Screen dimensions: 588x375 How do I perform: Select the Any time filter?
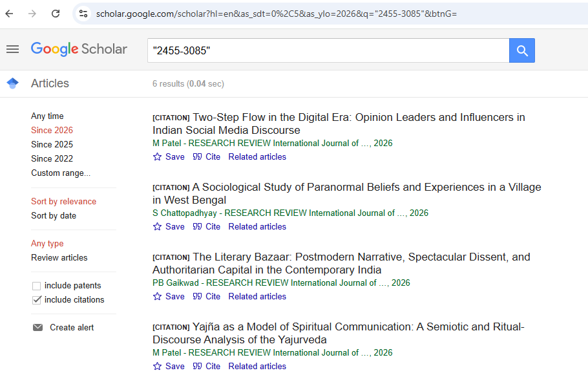click(47, 116)
